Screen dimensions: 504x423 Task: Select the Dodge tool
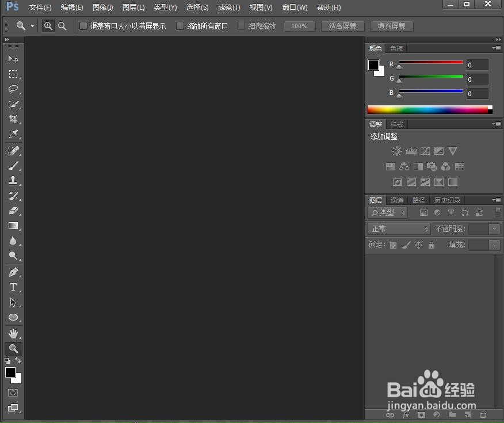pos(13,256)
